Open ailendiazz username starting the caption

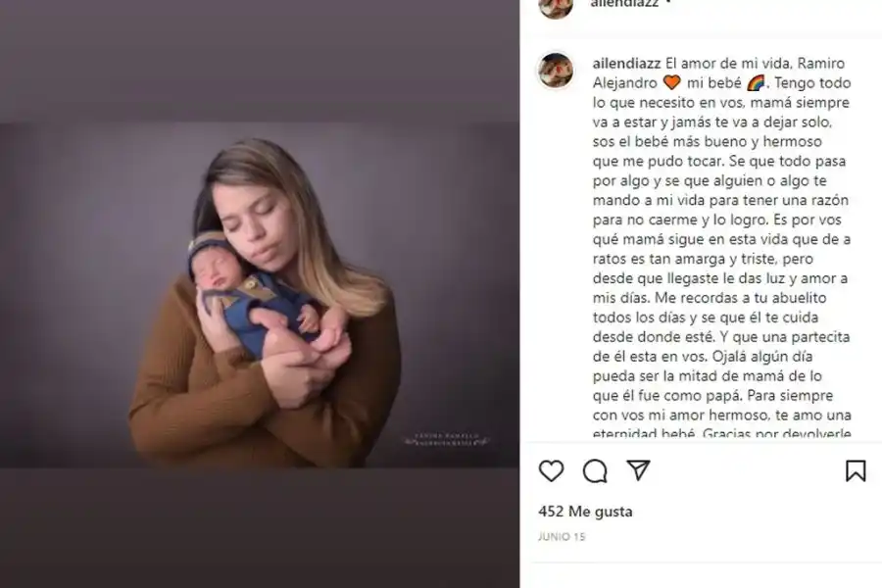pos(626,63)
